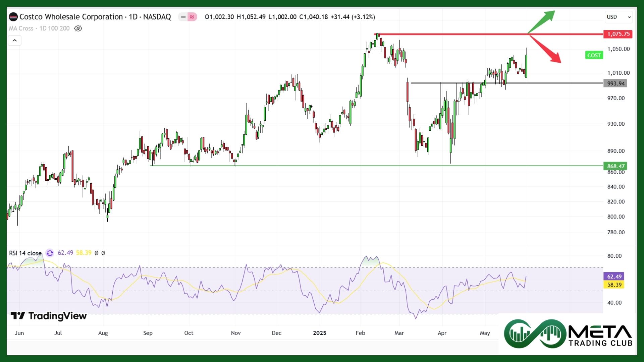Viewport: 644px width, 362px height.
Task: Collapse the indicator legend with the chevron
Action: [x=15, y=41]
